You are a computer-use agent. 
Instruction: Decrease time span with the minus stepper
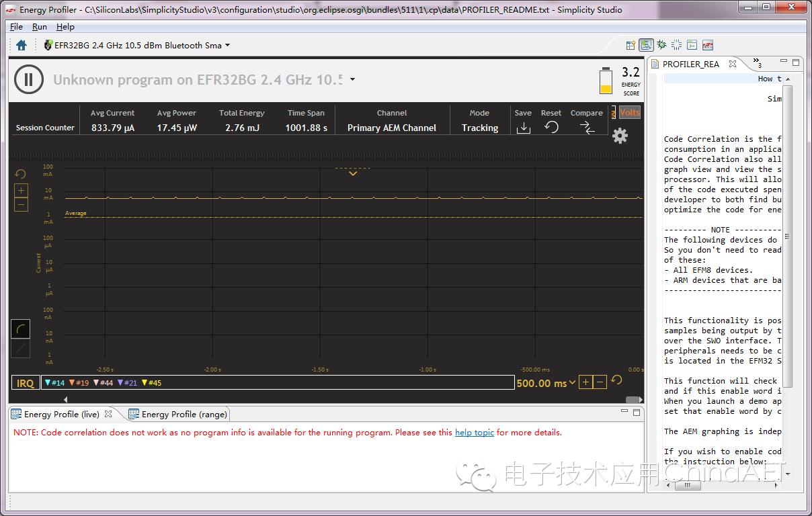pyautogui.click(x=599, y=382)
